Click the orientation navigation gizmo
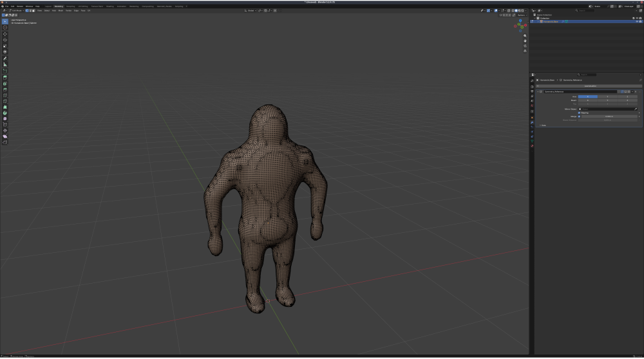The height and width of the screenshot is (359, 644). (520, 26)
